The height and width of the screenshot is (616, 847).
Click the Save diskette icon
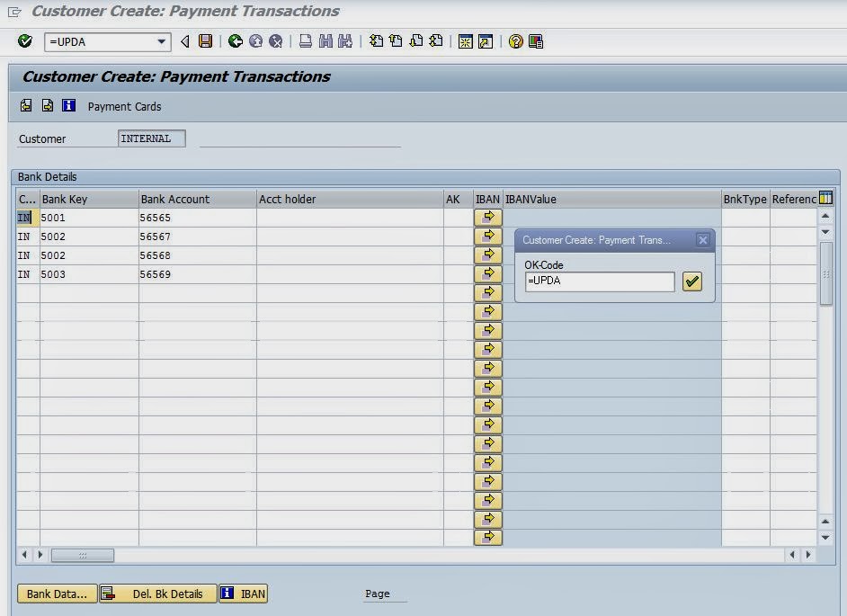tap(206, 41)
